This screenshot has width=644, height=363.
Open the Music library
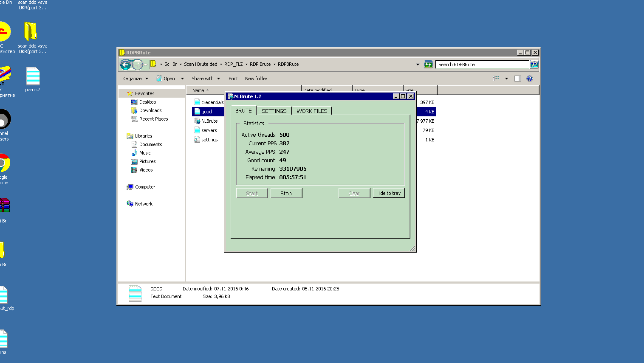tap(145, 153)
